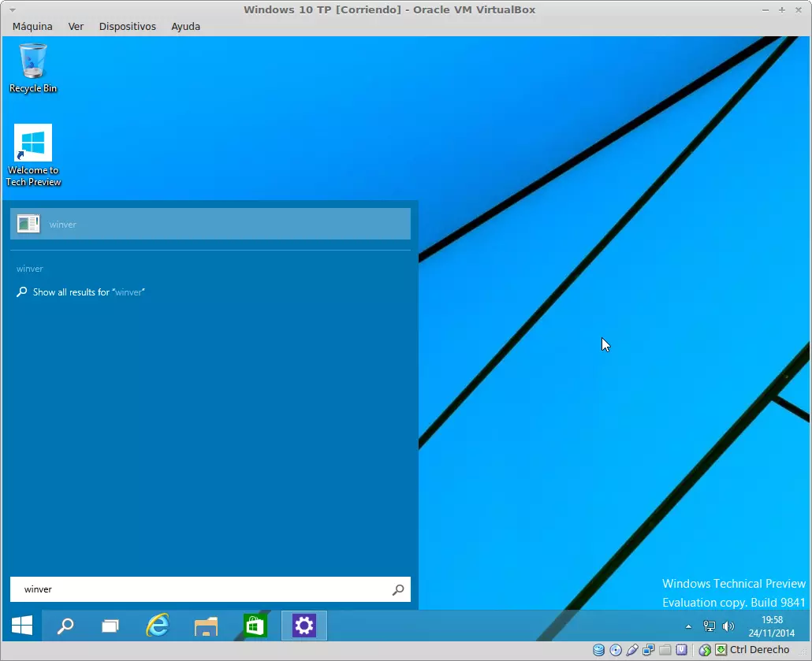Click Show all results for "winver"
Viewport: 812px width, 661px height.
coord(88,292)
